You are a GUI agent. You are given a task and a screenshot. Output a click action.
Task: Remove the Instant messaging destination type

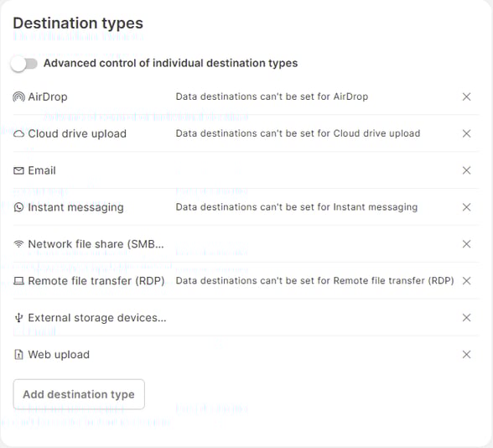(x=466, y=207)
